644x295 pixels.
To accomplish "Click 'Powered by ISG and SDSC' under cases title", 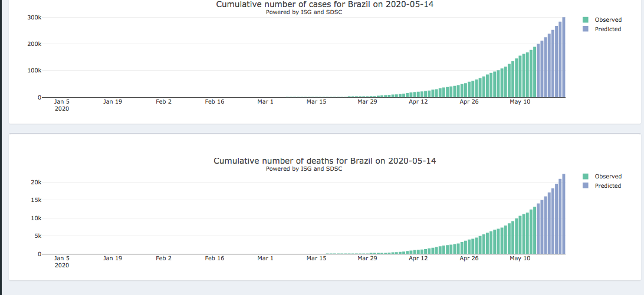I will (304, 12).
